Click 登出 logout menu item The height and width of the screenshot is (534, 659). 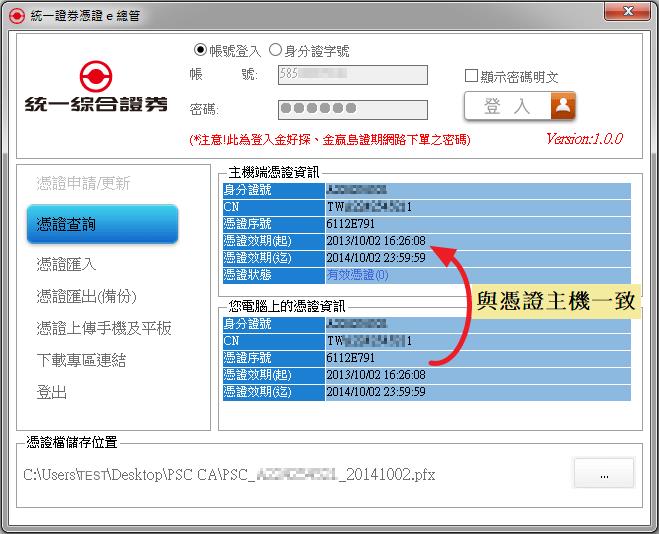coord(51,392)
